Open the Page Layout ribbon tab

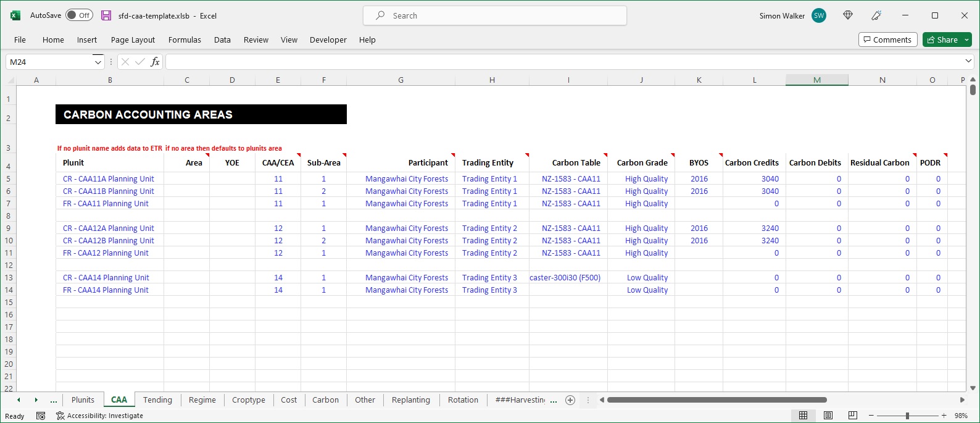tap(133, 40)
